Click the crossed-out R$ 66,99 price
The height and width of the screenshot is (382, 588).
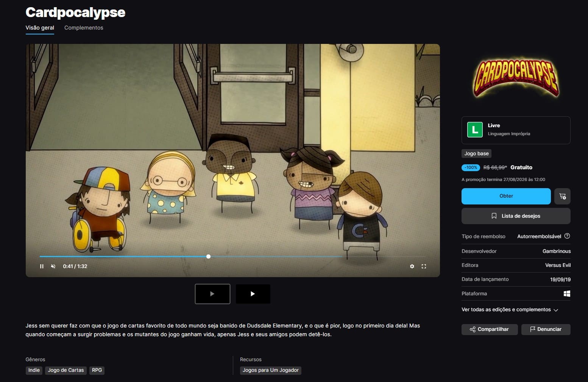[495, 167]
